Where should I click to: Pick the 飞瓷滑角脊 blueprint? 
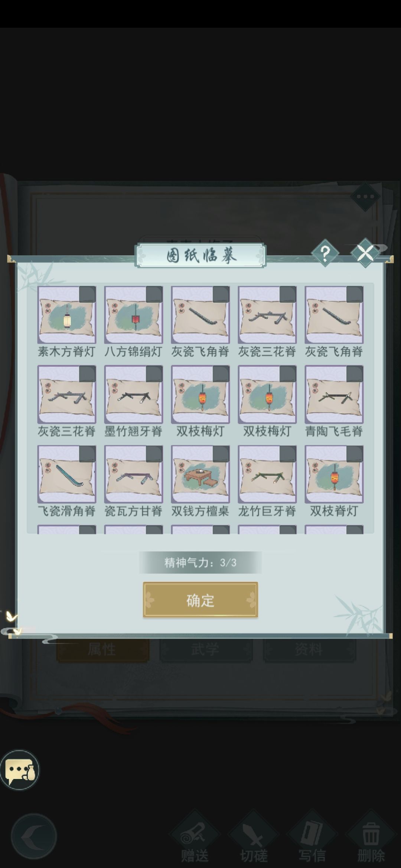coord(67,474)
